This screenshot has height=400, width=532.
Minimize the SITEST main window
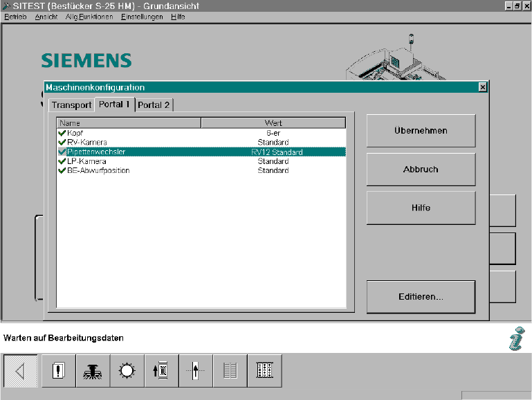(x=508, y=6)
